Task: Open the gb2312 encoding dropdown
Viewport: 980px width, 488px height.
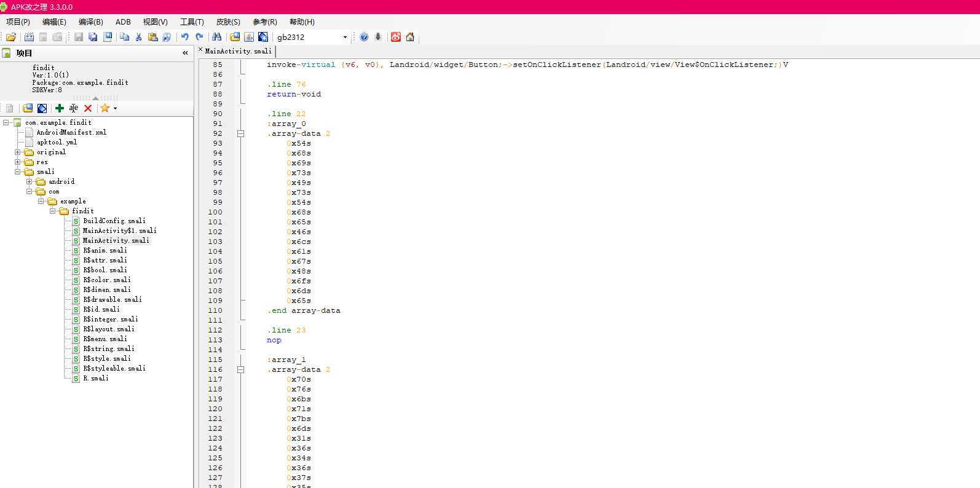Action: 345,37
